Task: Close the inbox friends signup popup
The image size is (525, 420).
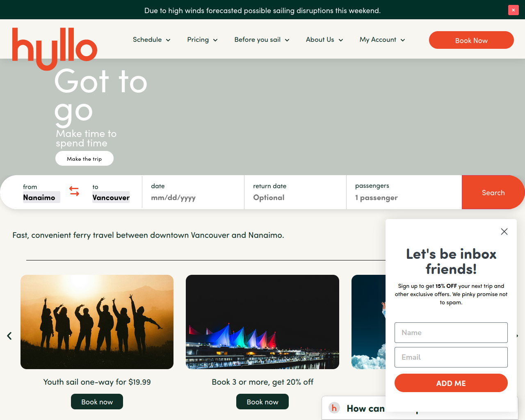Action: pos(504,231)
